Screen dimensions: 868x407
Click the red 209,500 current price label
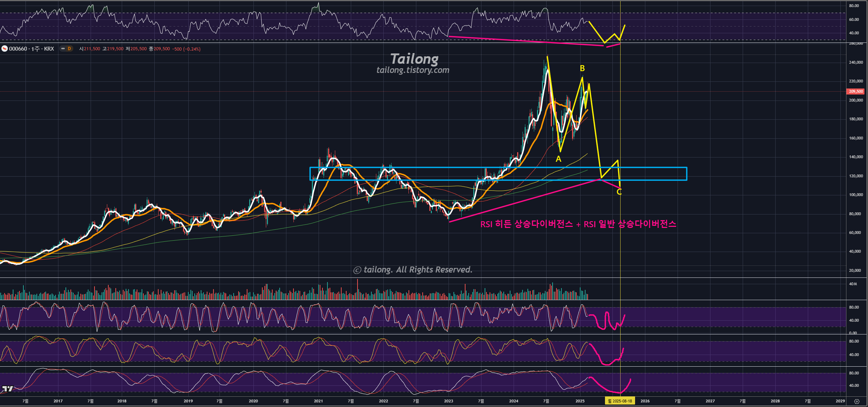[856, 91]
